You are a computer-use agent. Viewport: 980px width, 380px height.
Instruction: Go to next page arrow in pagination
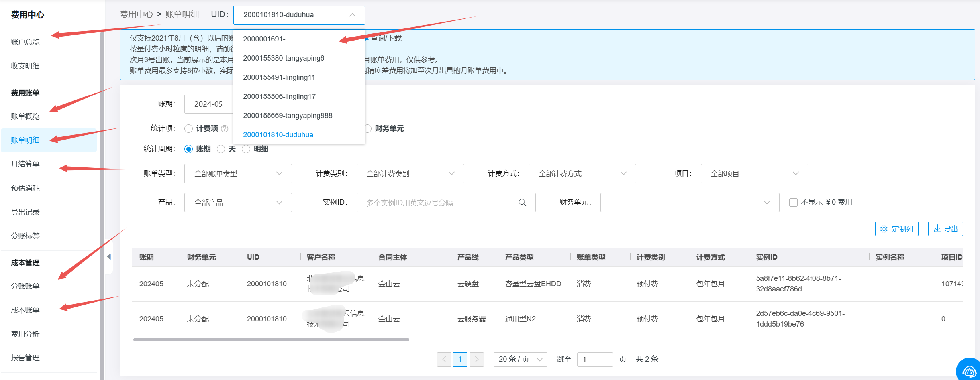(x=476, y=359)
